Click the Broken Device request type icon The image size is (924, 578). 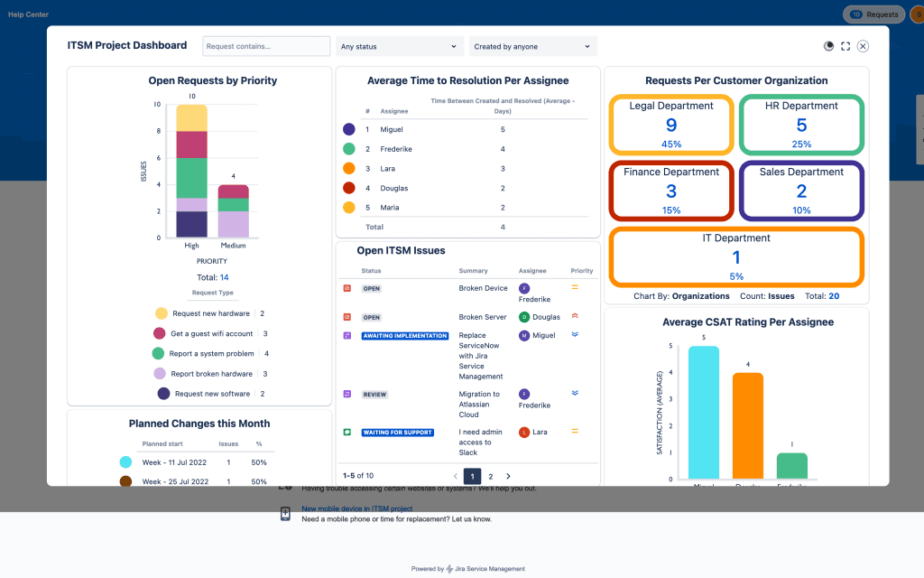(346, 288)
